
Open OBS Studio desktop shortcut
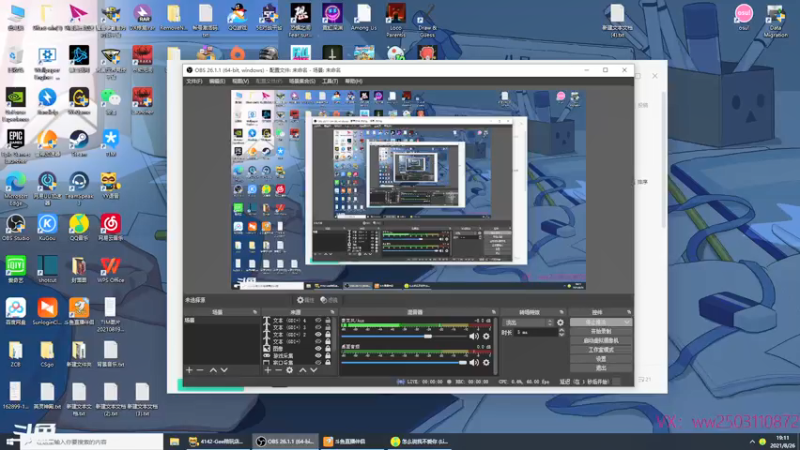(16, 228)
